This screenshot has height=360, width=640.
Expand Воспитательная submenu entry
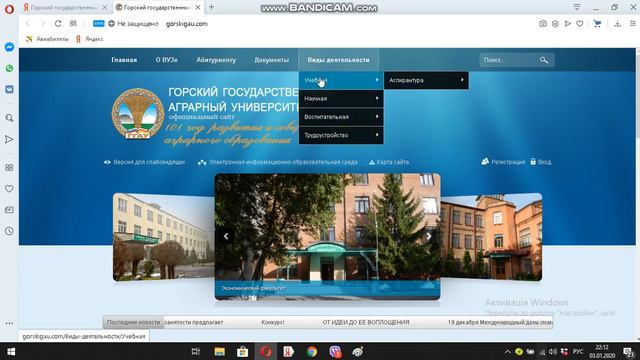pyautogui.click(x=341, y=117)
